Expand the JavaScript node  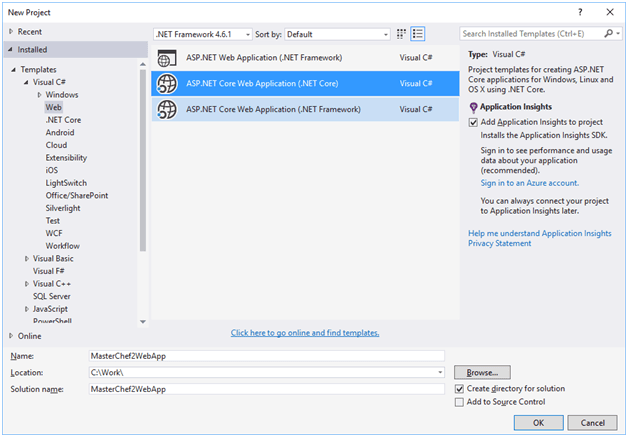26,309
